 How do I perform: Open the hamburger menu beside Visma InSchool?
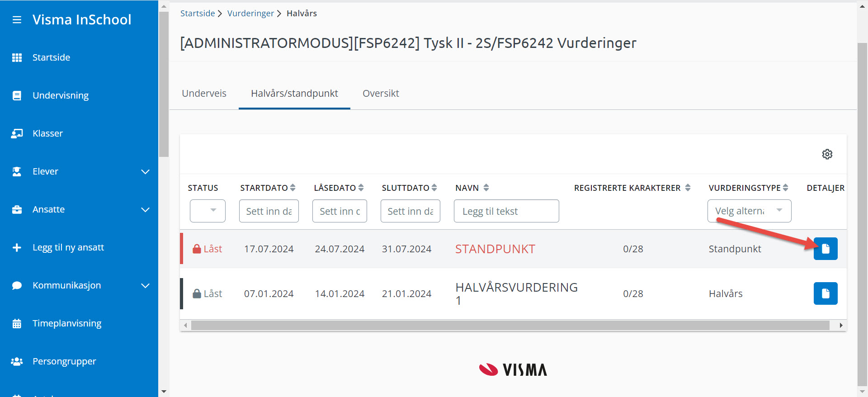coord(17,20)
